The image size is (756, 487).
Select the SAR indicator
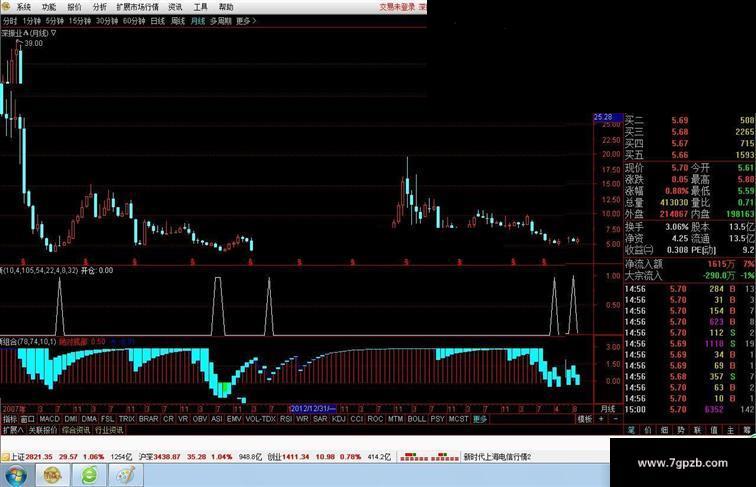pos(320,419)
